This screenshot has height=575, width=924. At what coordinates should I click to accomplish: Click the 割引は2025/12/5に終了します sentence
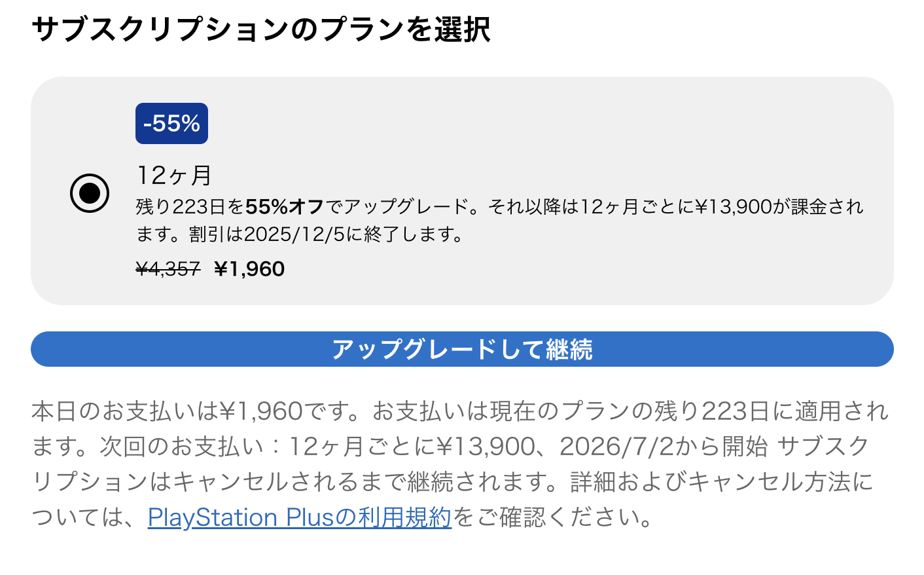326,234
